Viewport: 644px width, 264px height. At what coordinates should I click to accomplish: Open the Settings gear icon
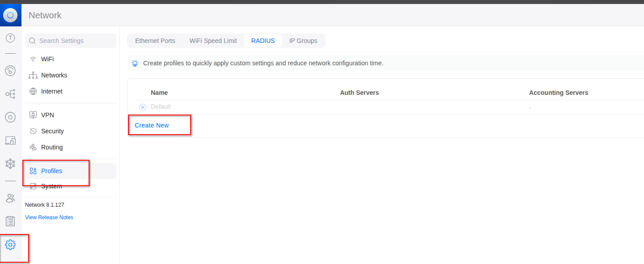click(x=10, y=245)
